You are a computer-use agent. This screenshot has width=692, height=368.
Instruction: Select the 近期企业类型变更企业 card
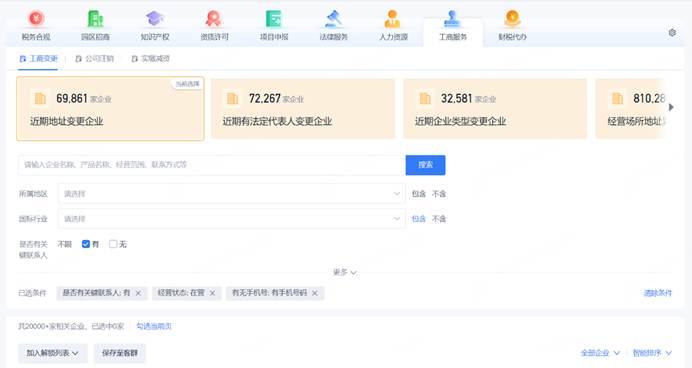click(x=495, y=109)
